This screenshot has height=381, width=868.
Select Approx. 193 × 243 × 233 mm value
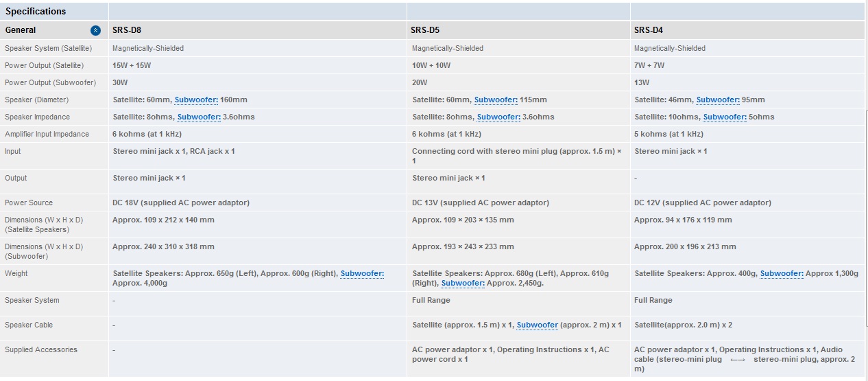coord(463,246)
